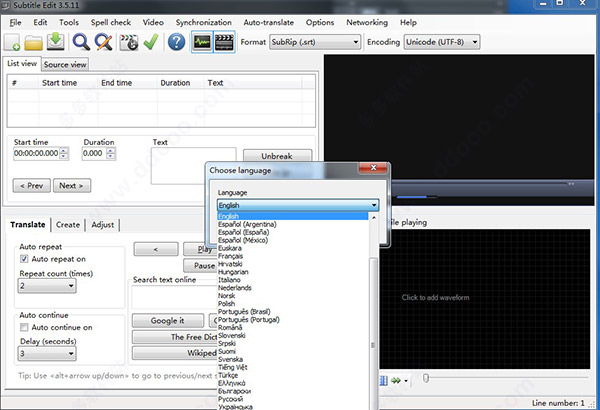Toggle the video clapperboard icon

[x=225, y=42]
